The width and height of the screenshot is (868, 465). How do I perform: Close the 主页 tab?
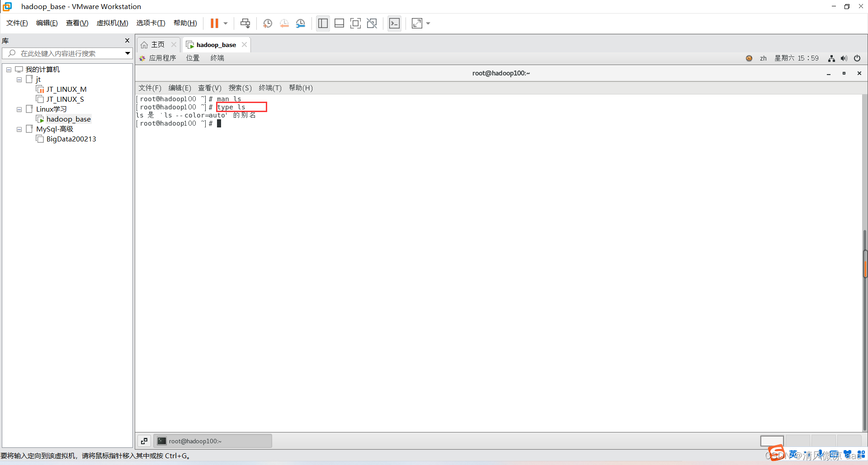click(x=174, y=45)
